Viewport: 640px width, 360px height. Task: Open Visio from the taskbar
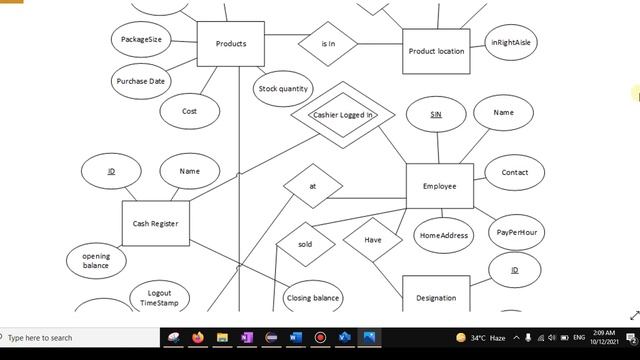(345, 338)
